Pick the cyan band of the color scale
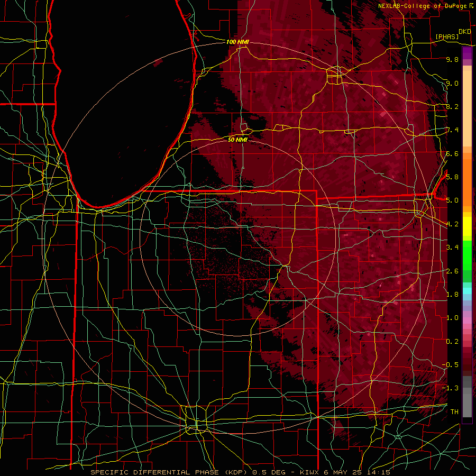Screen dimensions: 476x476 click(x=467, y=291)
